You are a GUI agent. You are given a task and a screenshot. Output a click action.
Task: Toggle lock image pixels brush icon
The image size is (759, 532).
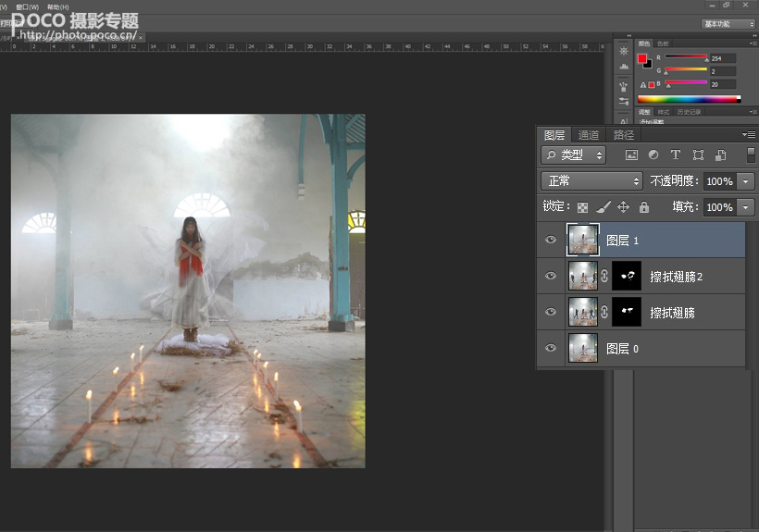603,207
